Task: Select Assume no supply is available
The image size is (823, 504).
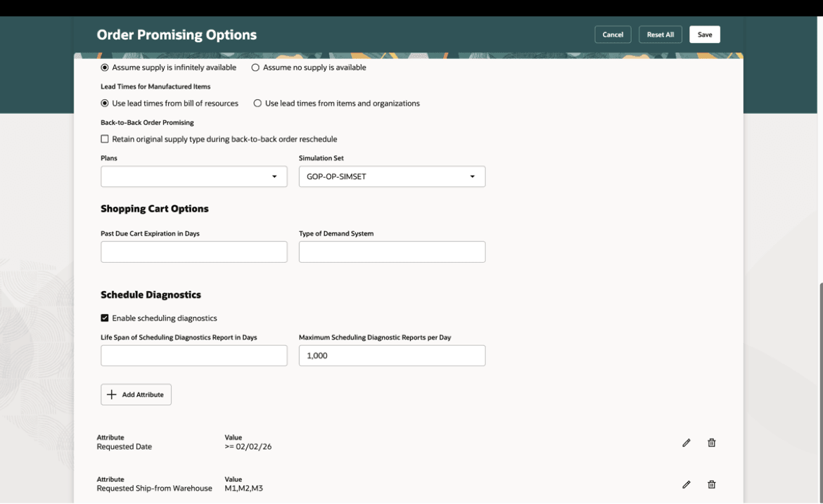Action: (255, 67)
